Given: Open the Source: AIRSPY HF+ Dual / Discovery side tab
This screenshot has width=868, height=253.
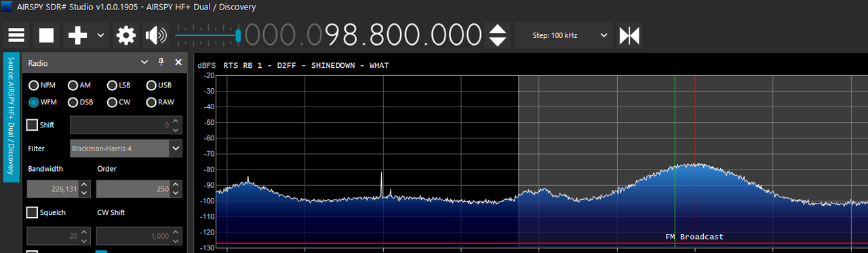Looking at the screenshot, I should click(x=11, y=117).
